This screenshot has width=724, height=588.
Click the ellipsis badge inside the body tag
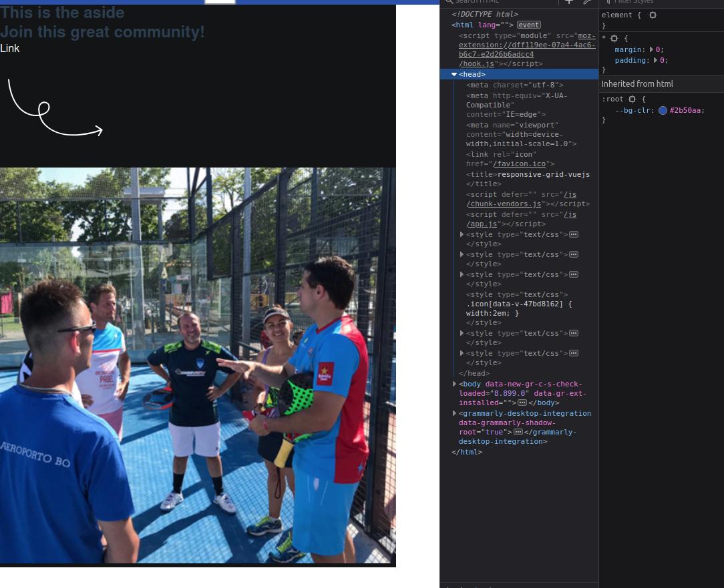[522, 403]
